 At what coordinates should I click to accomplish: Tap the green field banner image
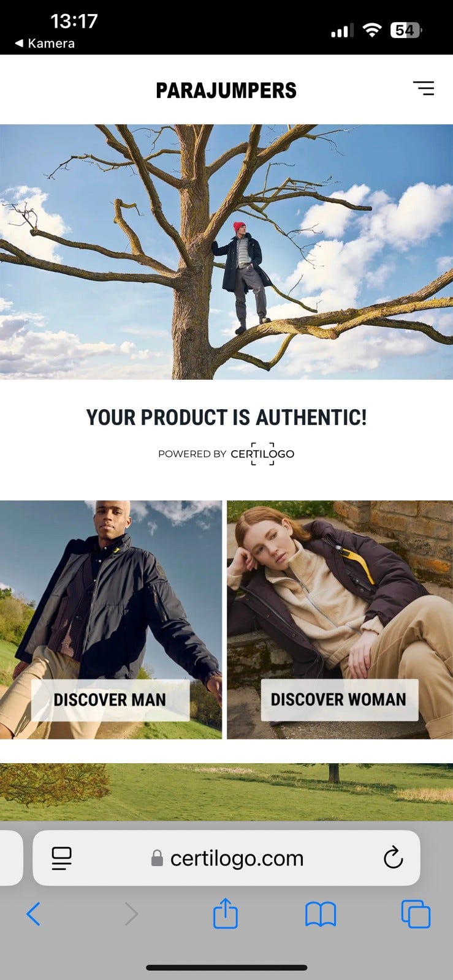click(226, 791)
